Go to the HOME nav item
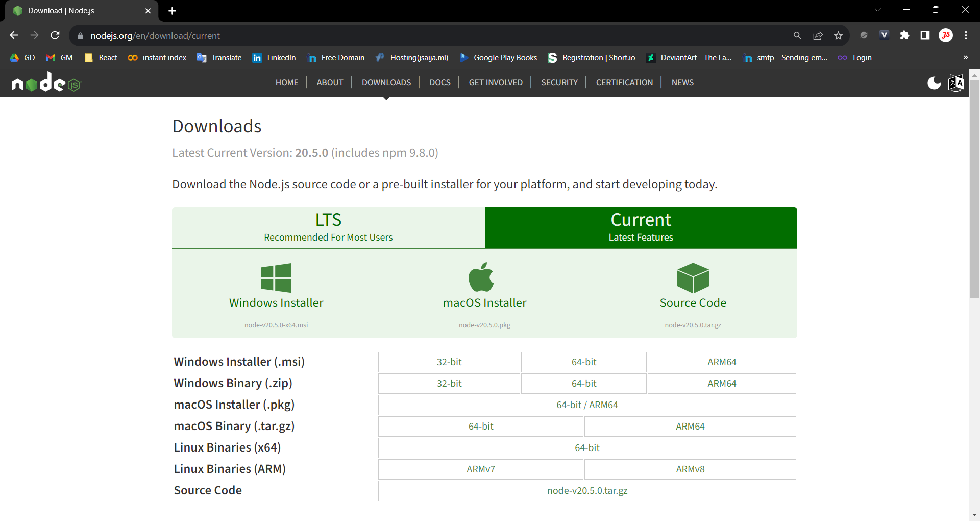This screenshot has height=521, width=980. point(287,82)
